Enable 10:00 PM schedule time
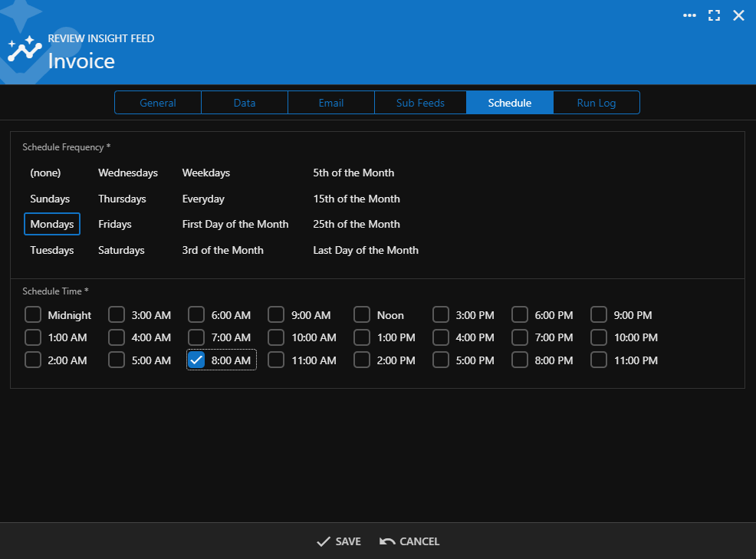Screen dimensions: 756x559 pyautogui.click(x=599, y=337)
